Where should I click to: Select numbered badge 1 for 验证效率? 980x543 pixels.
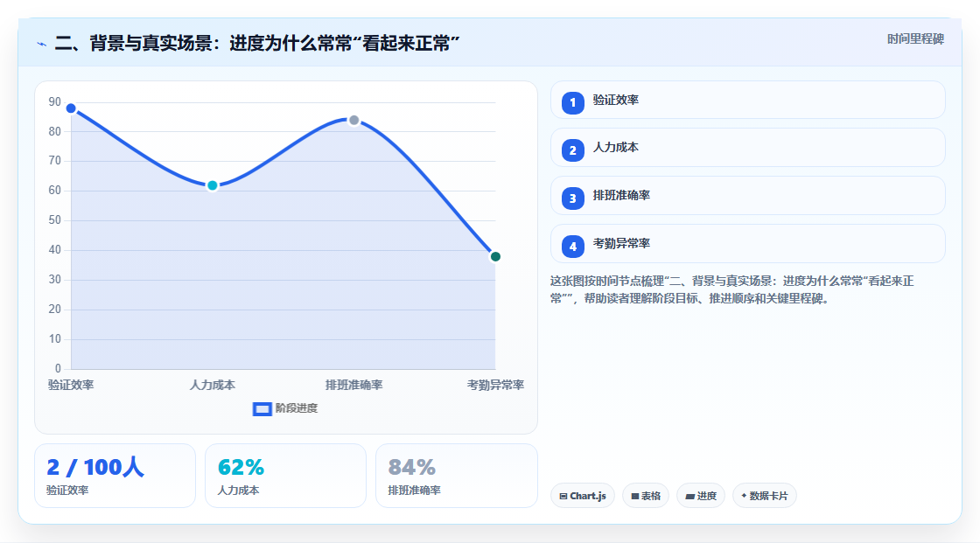[572, 102]
